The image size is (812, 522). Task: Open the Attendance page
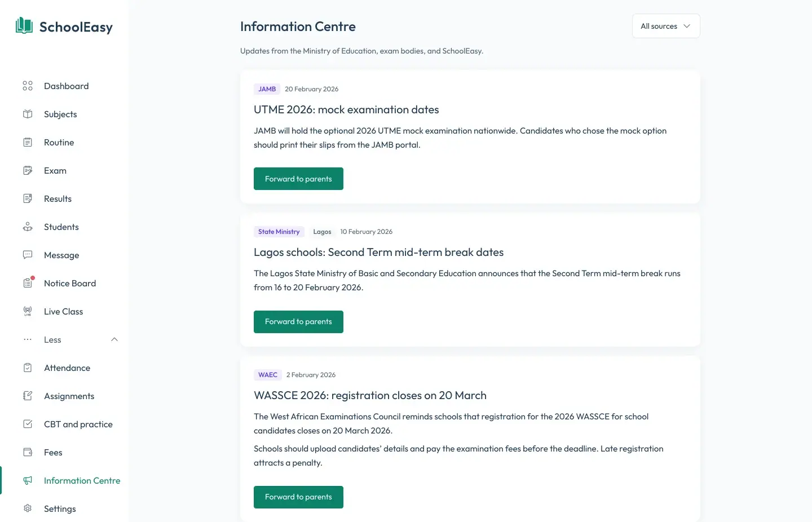point(67,368)
